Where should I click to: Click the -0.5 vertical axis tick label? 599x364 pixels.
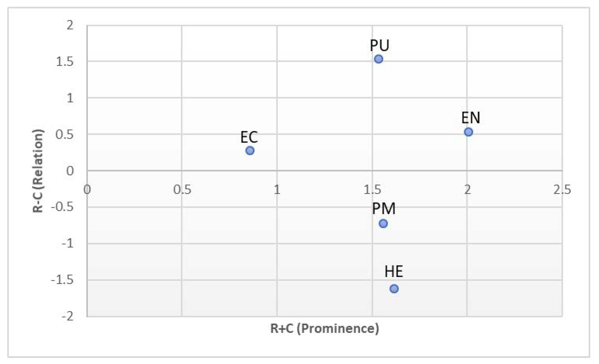[62, 207]
